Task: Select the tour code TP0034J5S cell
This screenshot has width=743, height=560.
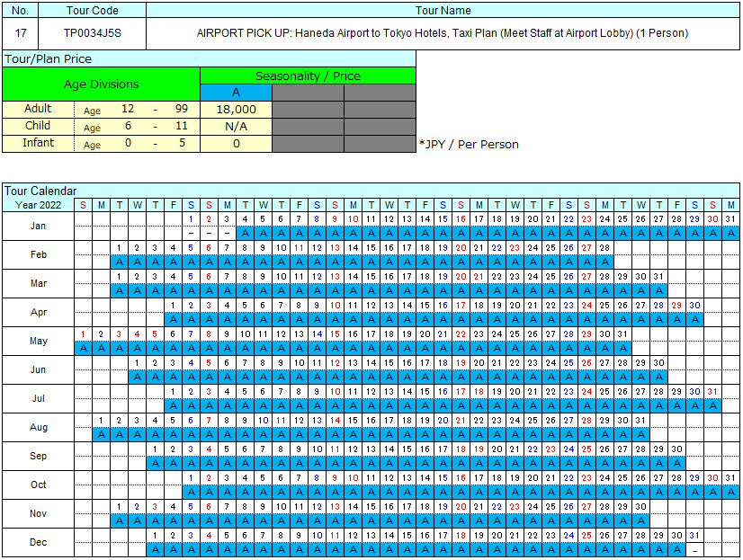Action: tap(93, 33)
